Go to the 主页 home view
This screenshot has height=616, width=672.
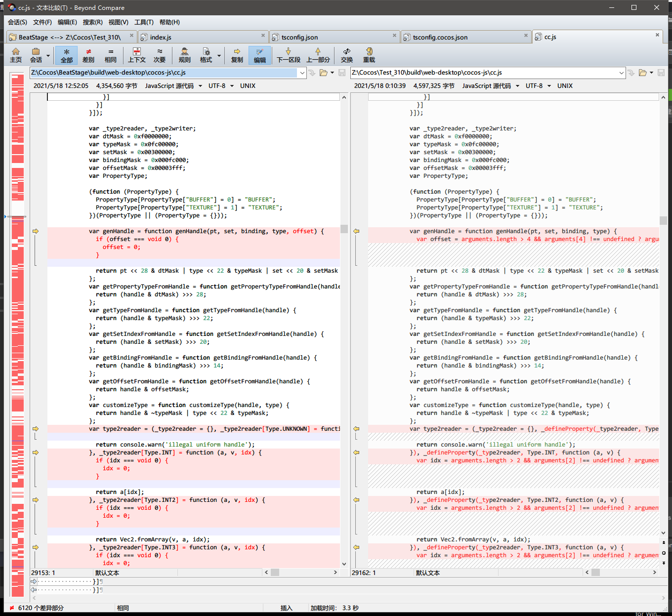(x=16, y=55)
